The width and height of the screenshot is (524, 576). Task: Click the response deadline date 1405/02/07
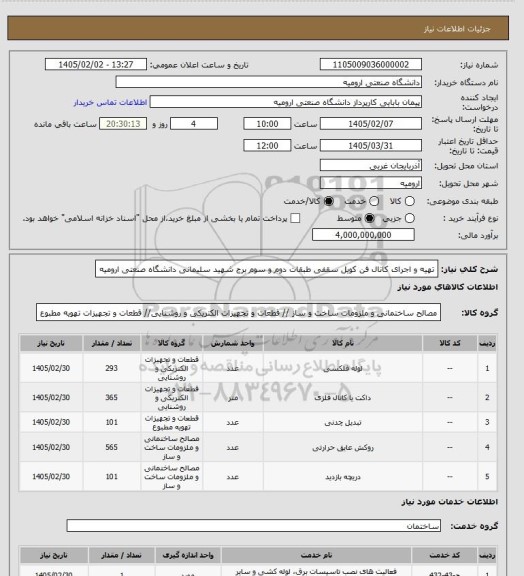(371, 124)
